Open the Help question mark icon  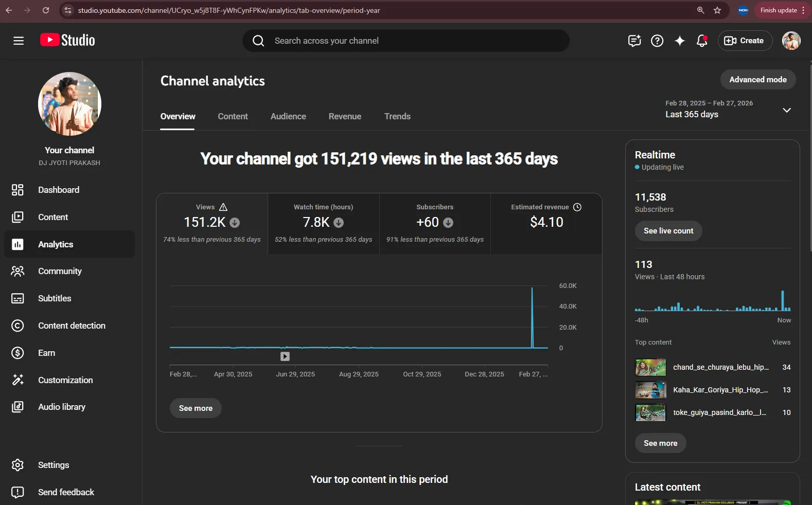657,41
